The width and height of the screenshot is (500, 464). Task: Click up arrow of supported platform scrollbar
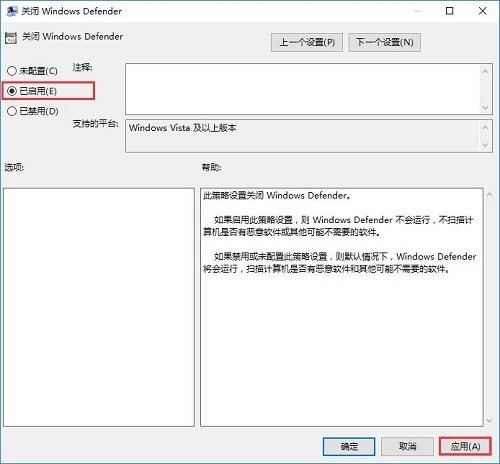coord(485,127)
